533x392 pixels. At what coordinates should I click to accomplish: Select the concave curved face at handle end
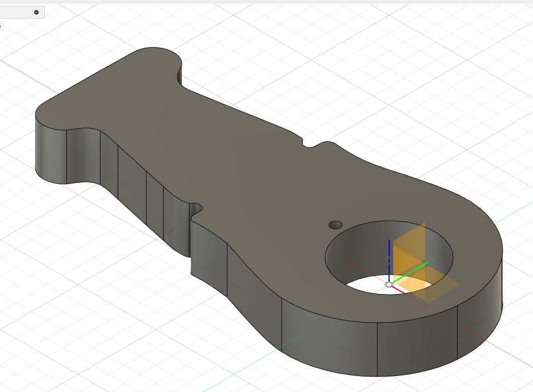(83, 156)
